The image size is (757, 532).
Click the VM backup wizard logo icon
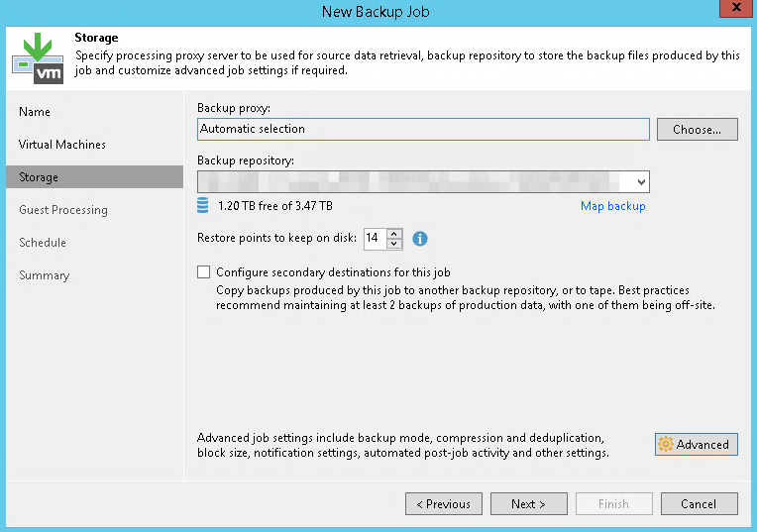(x=38, y=57)
